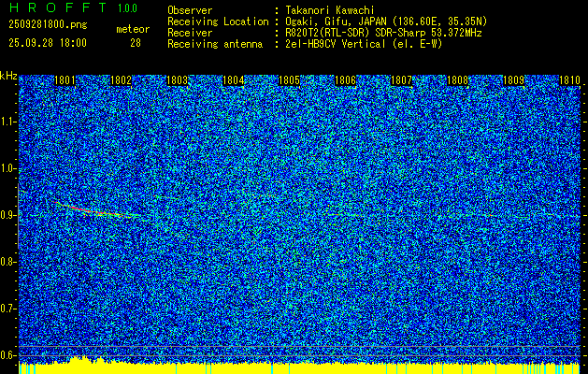Image resolution: width=588 pixels, height=374 pixels.
Task: Click the 'Receiving antenna' label
Action: [215, 44]
